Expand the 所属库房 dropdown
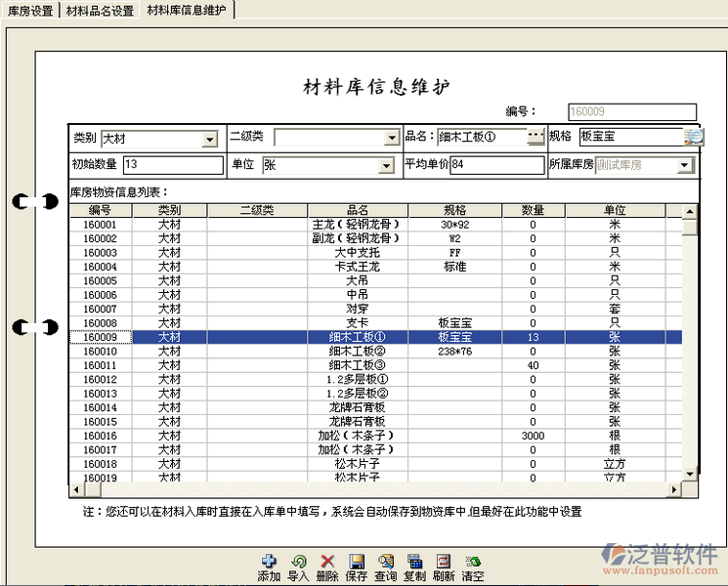Screen dimensions: 728x586 click(684, 166)
